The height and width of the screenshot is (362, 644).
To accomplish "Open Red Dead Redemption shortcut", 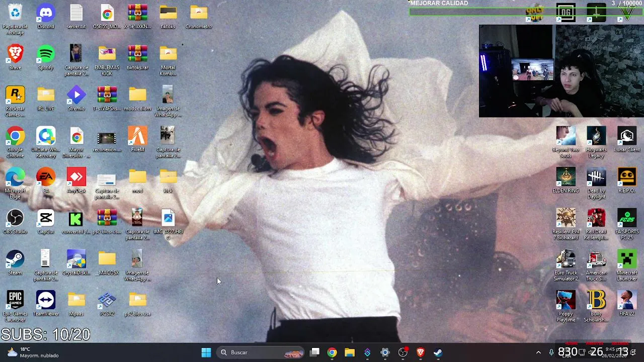I will tap(596, 225).
